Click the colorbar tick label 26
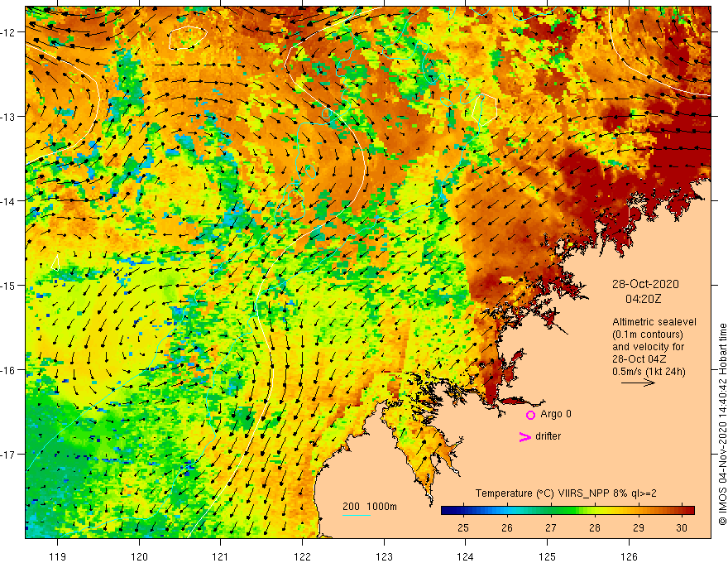This screenshot has width=728, height=563. click(507, 527)
